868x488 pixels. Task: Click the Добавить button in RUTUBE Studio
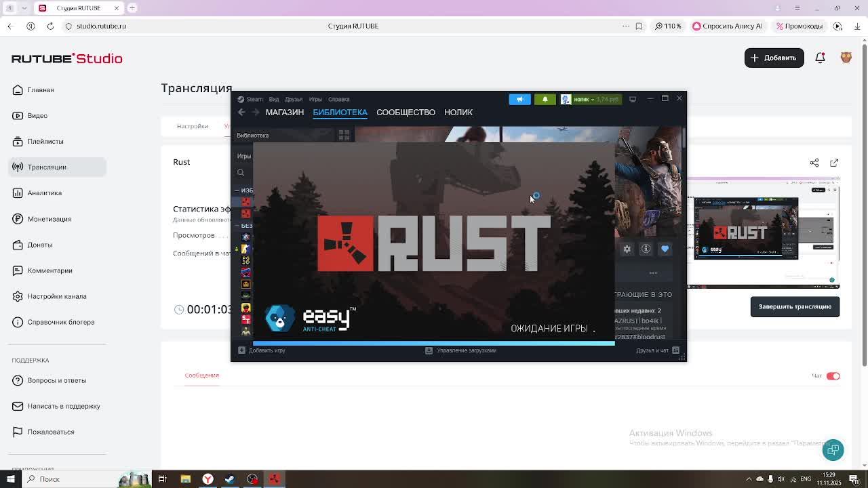[774, 58]
